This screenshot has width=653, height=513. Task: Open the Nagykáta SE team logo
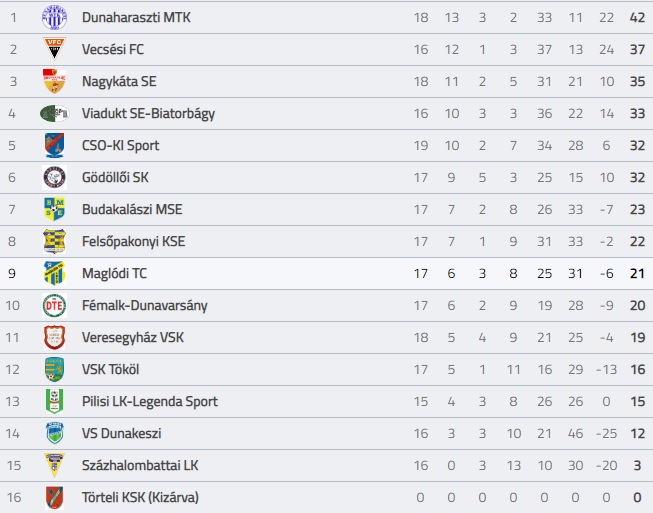click(x=55, y=81)
